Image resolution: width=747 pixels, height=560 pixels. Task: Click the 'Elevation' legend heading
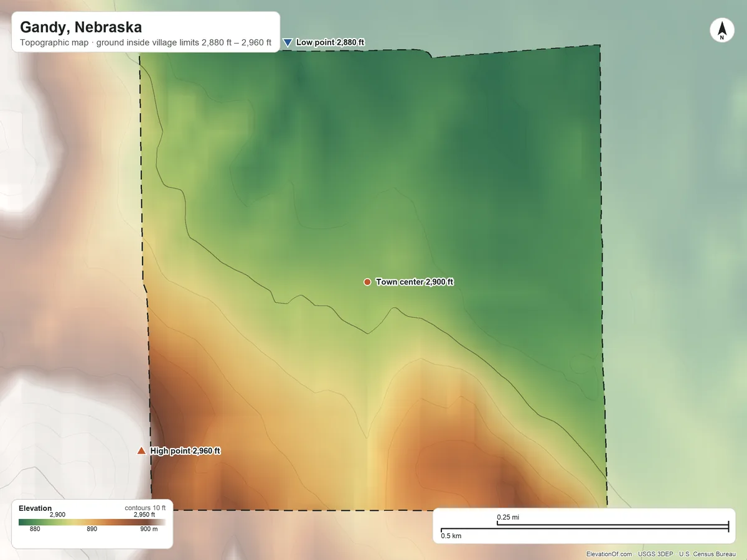[x=35, y=508]
